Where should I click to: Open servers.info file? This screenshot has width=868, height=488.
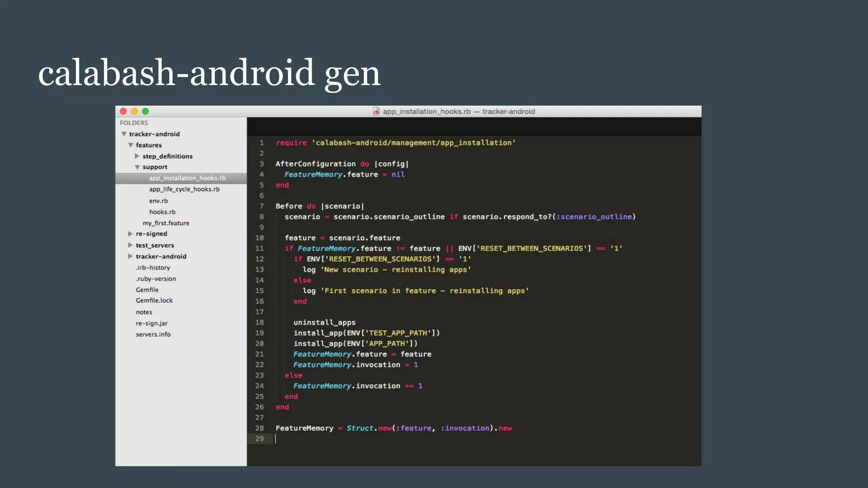pyautogui.click(x=153, y=334)
